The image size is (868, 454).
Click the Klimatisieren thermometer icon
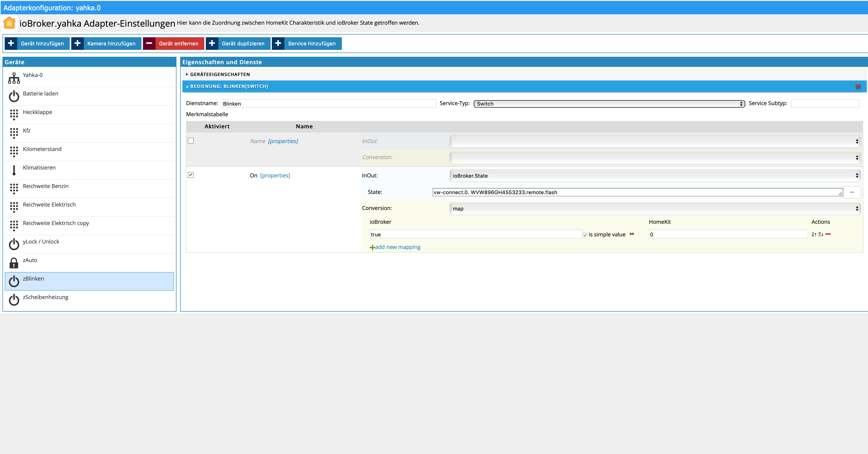[14, 170]
